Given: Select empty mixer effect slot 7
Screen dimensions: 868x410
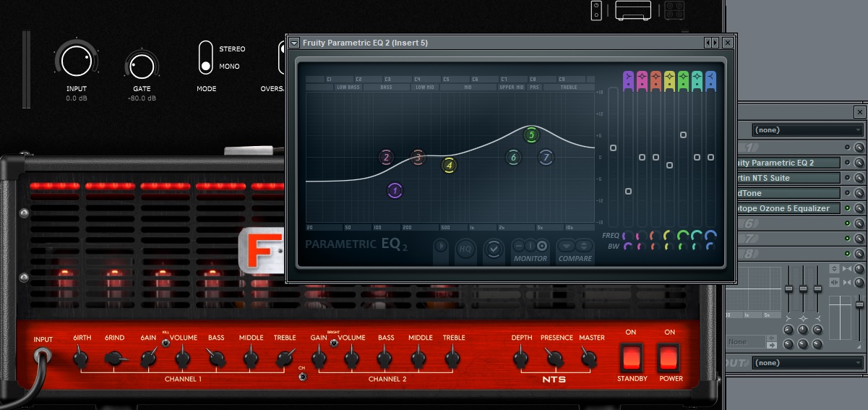Looking at the screenshot, I should [x=788, y=239].
